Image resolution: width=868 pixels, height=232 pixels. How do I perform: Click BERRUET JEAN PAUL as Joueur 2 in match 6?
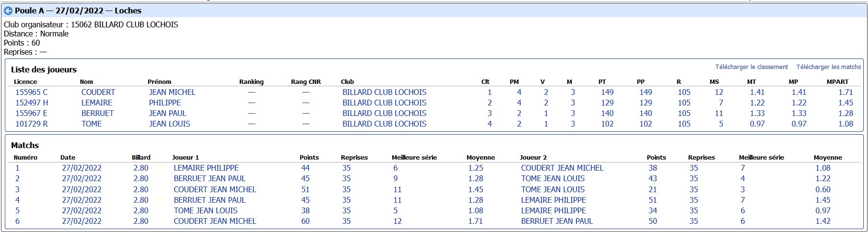[557, 221]
